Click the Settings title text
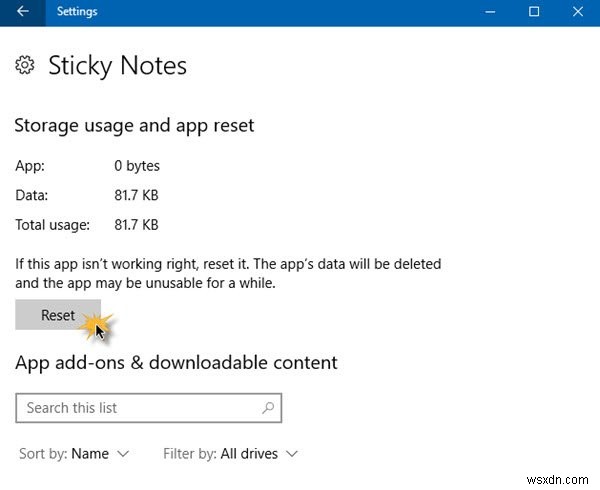Viewport: 600px width, 490px height. [77, 11]
